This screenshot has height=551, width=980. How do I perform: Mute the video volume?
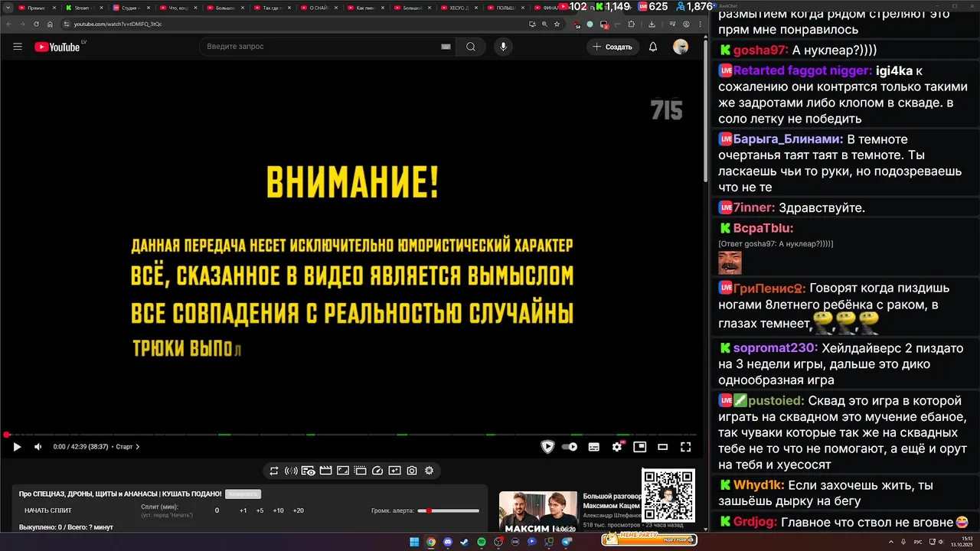coord(38,447)
